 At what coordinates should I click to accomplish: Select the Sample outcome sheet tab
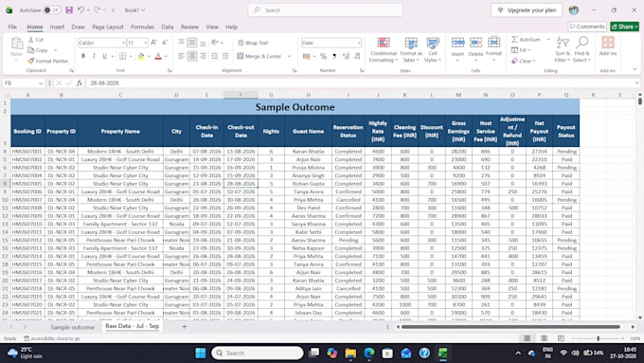pyautogui.click(x=72, y=327)
